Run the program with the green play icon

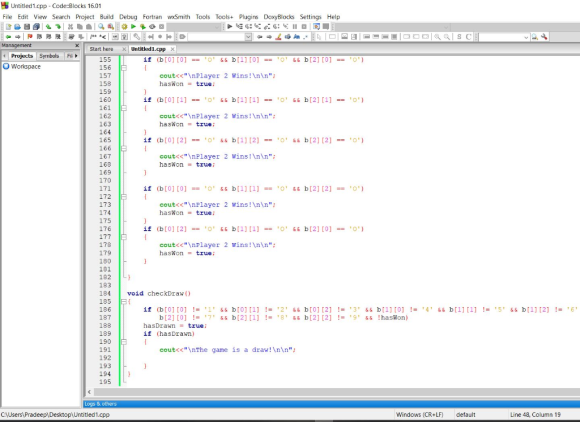click(134, 27)
